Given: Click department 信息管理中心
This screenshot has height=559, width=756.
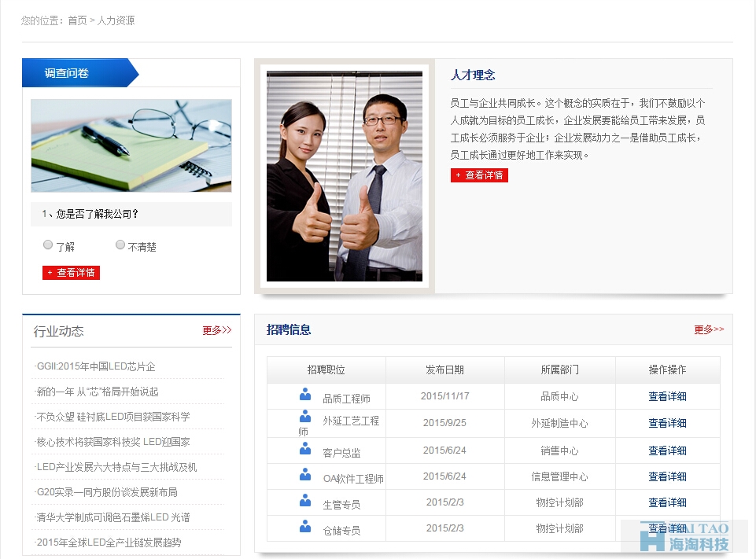Looking at the screenshot, I should point(560,476).
